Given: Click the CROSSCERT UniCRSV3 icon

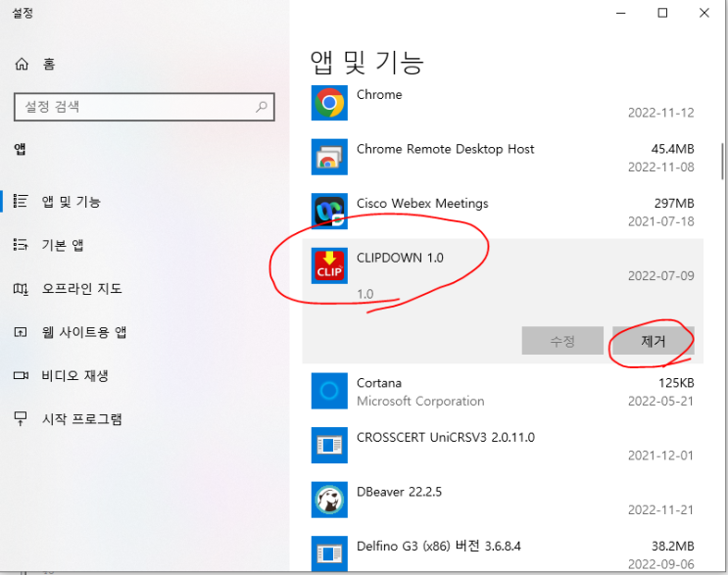Looking at the screenshot, I should pyautogui.click(x=329, y=445).
